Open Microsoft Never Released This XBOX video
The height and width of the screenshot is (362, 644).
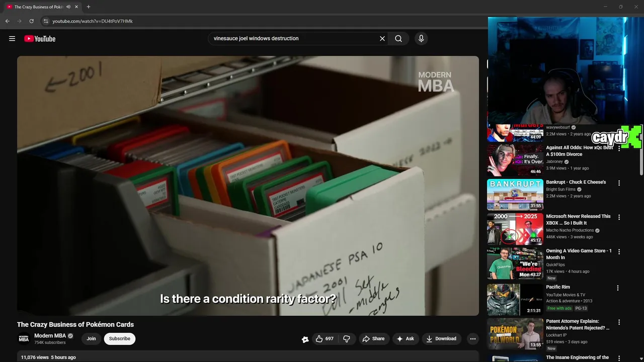578,220
